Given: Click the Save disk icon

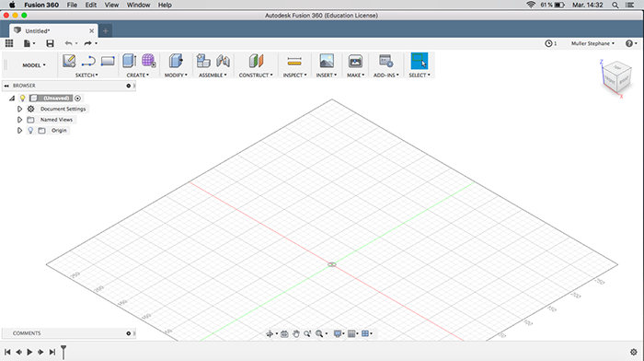Looking at the screenshot, I should [50, 43].
